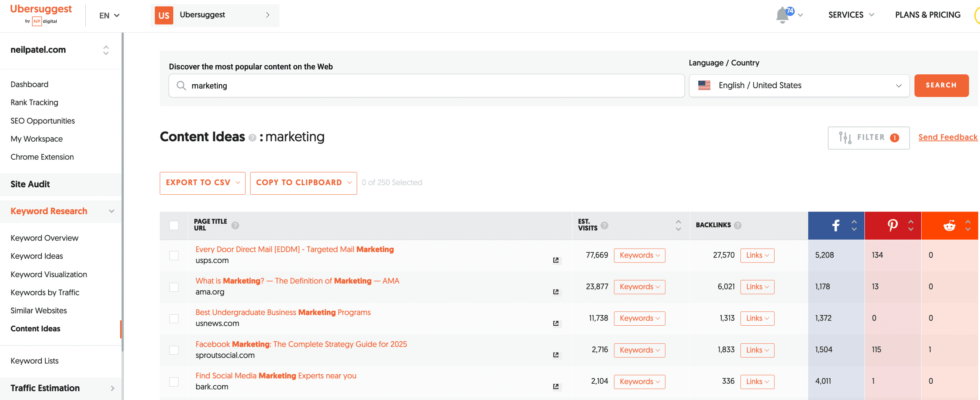Click the notification bell icon
This screenshot has width=980, height=400.
[783, 15]
